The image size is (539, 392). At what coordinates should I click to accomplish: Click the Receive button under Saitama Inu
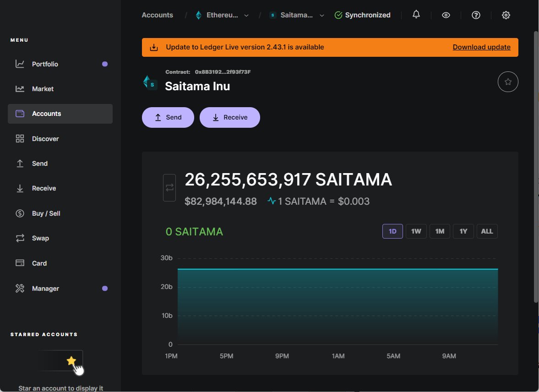pos(229,117)
